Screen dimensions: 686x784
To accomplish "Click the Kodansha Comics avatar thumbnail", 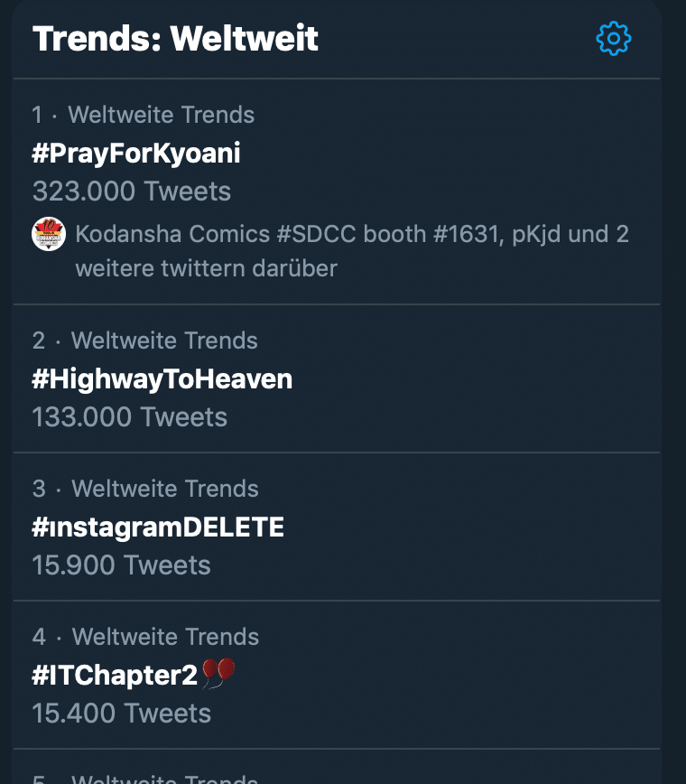I will point(49,235).
